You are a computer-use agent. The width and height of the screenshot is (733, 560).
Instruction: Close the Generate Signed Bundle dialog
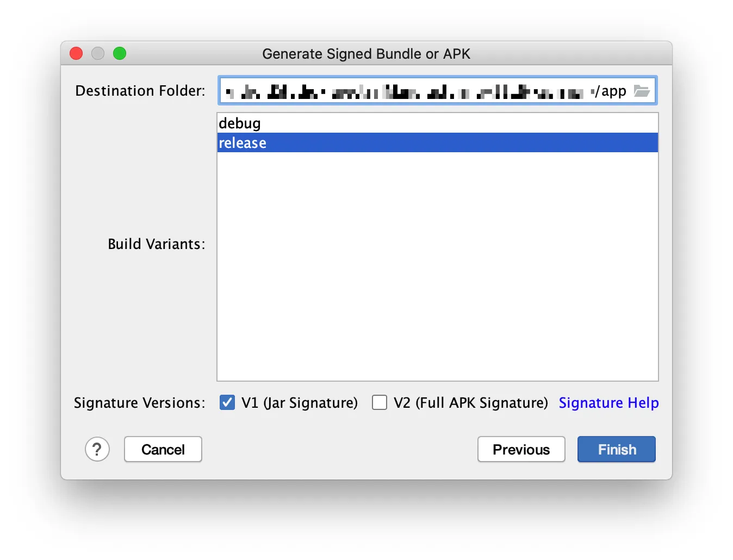76,53
